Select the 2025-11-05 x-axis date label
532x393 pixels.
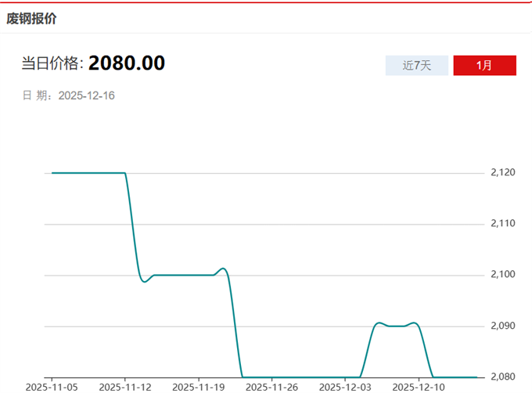point(52,387)
